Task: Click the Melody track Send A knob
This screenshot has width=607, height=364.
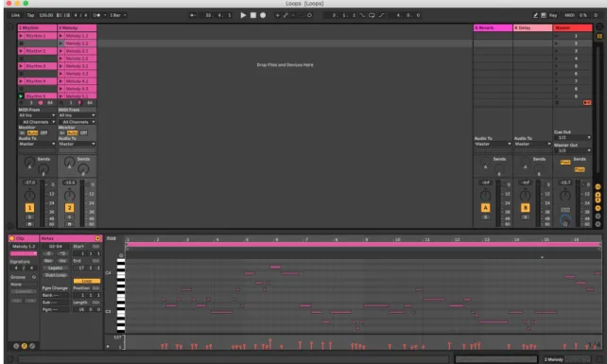Action: [x=70, y=162]
